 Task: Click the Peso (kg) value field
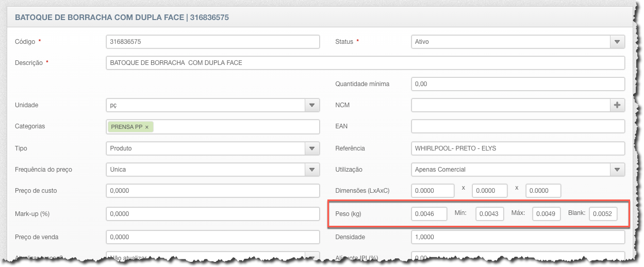point(429,214)
